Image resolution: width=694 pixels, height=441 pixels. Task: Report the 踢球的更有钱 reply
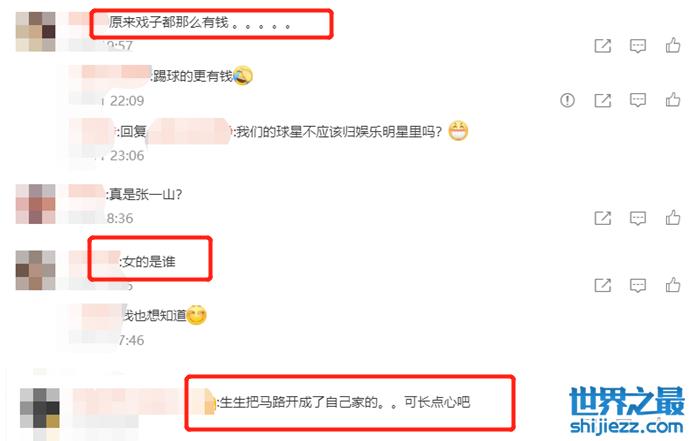567,100
